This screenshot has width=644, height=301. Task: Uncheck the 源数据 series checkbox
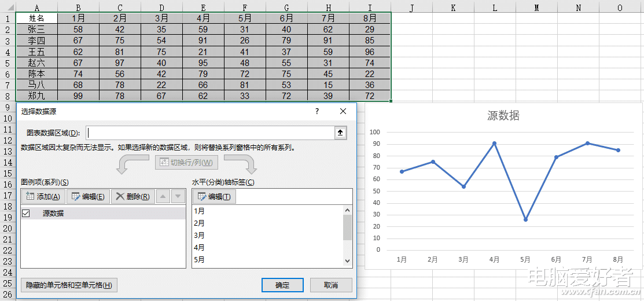pos(26,213)
